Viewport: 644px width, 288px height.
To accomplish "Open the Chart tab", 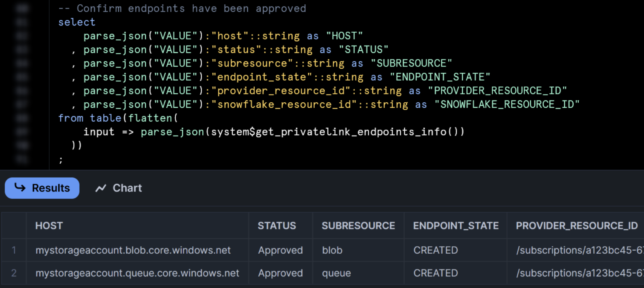I will point(119,188).
